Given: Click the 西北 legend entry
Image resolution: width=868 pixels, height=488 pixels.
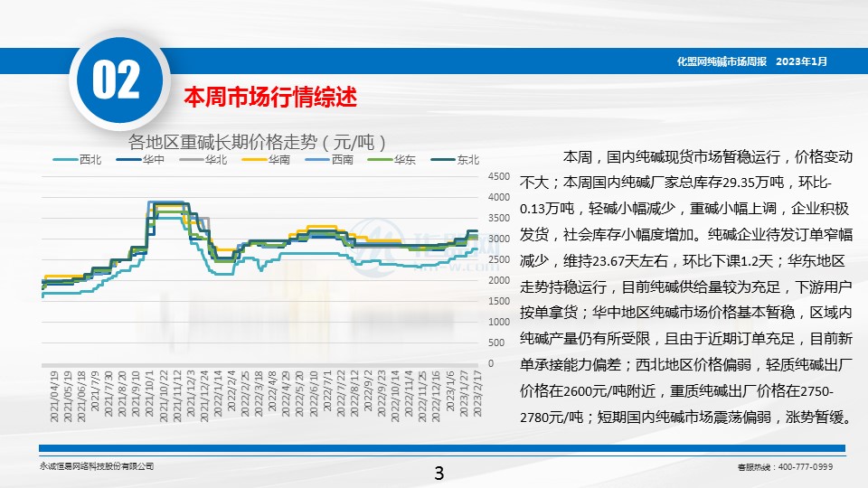Looking at the screenshot, I should [90, 160].
